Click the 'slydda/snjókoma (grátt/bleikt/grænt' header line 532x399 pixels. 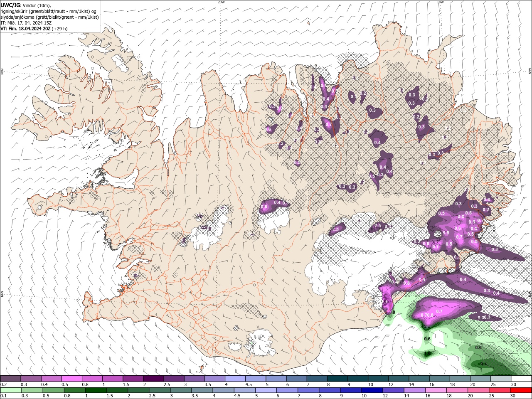point(49,17)
